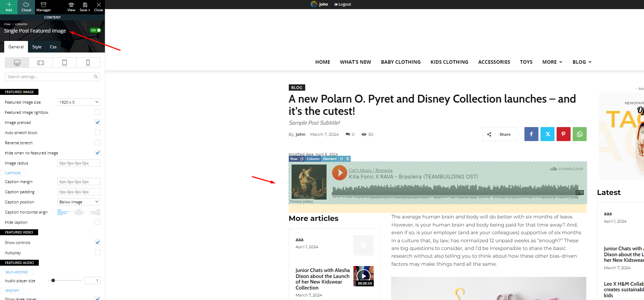644x300 pixels.
Task: Click the Share button
Action: [499, 134]
